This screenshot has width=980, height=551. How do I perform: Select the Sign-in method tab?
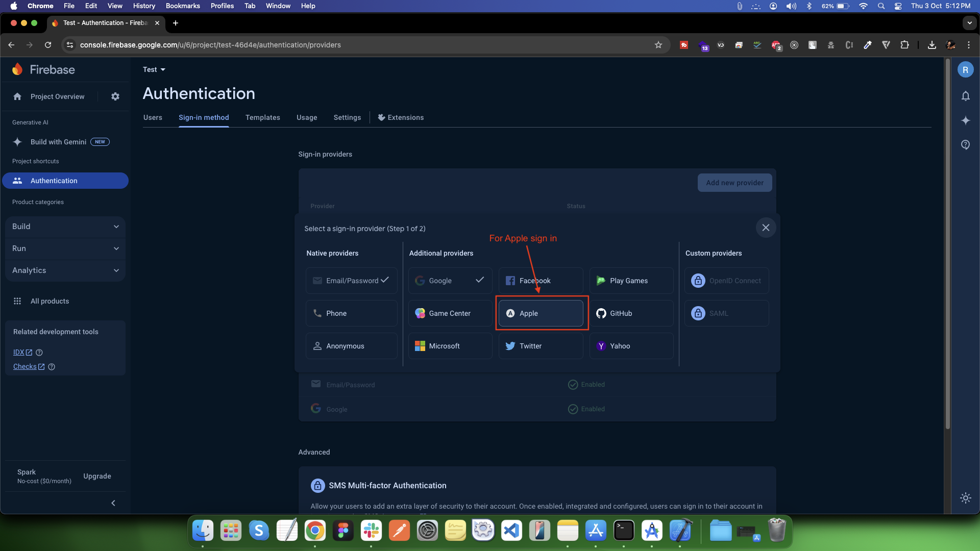click(x=204, y=117)
